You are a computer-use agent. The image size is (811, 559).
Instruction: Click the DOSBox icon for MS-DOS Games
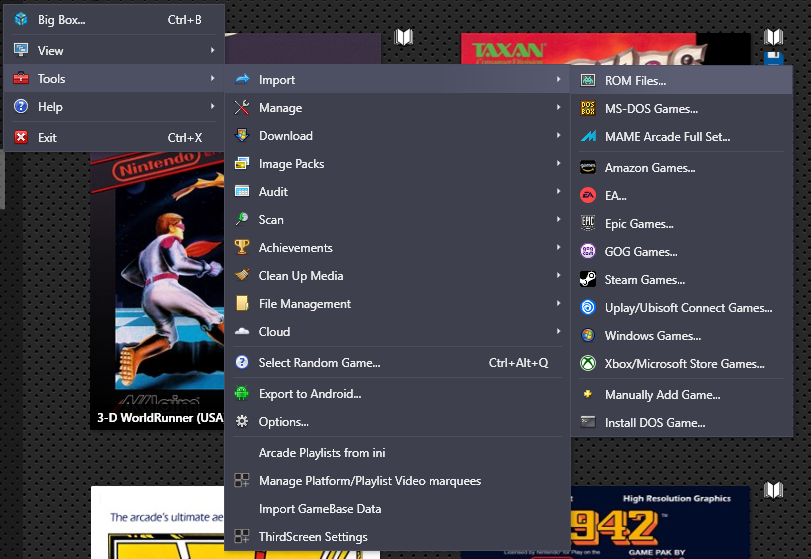pos(588,108)
